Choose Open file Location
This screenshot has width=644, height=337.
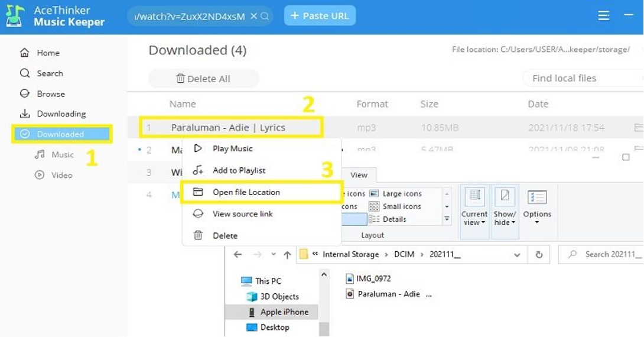pos(262,192)
